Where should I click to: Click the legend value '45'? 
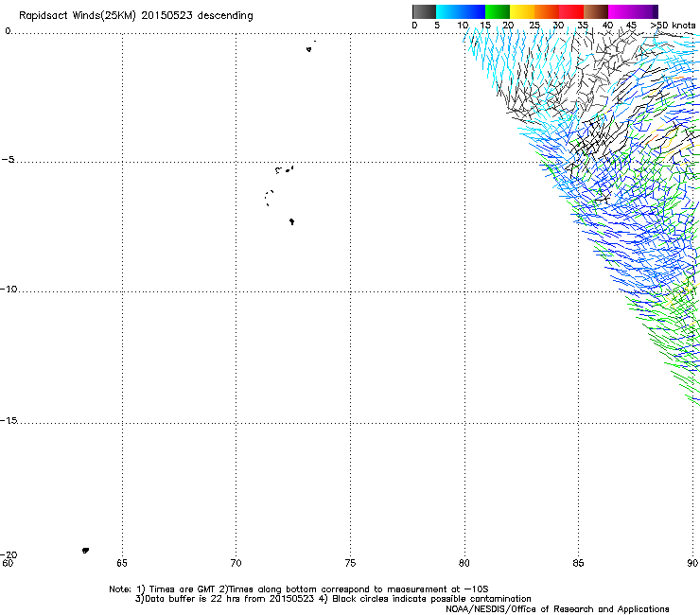click(631, 26)
